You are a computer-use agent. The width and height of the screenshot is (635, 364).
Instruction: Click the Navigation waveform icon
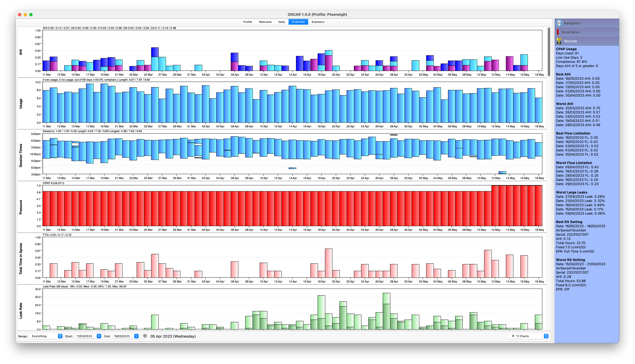559,23
